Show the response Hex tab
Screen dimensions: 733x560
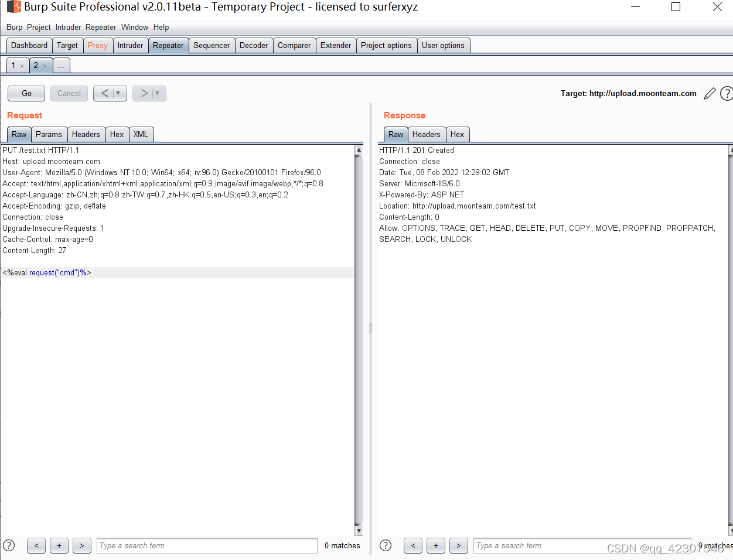[x=458, y=134]
